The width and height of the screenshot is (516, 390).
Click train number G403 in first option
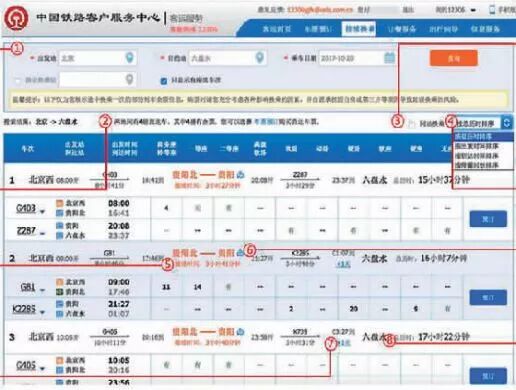tap(26, 209)
